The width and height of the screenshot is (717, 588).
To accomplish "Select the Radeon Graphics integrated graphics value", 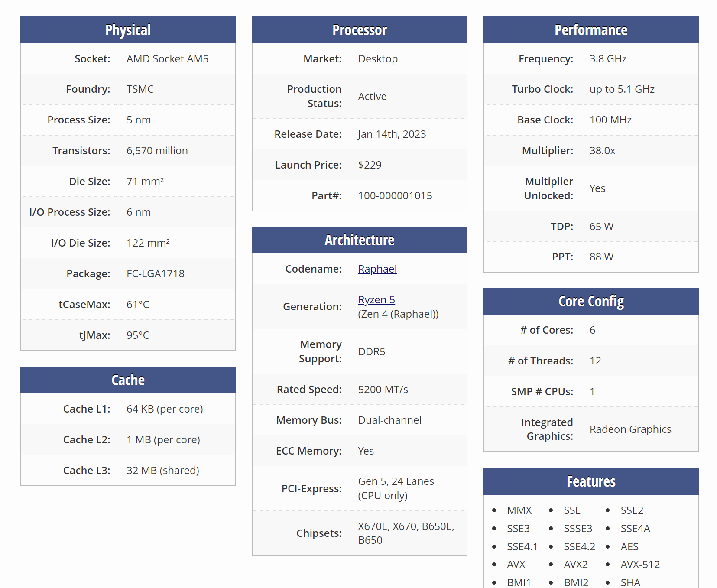I will pyautogui.click(x=630, y=429).
